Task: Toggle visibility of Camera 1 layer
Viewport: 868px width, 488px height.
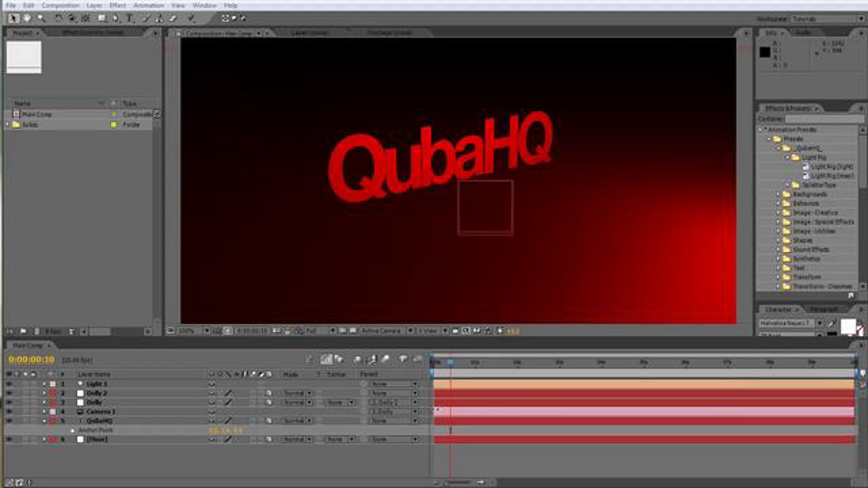Action: (x=9, y=411)
